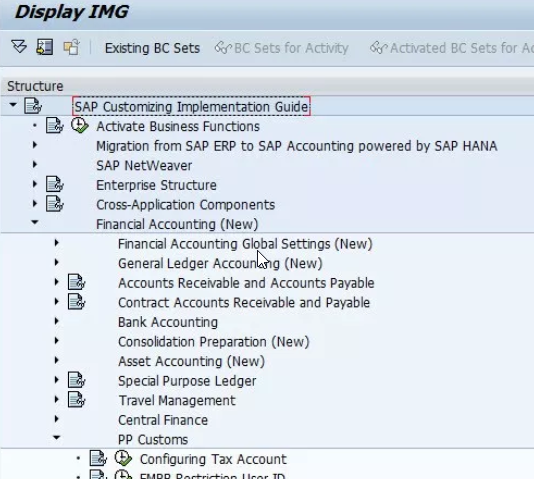Select Central Finance entry

click(163, 420)
